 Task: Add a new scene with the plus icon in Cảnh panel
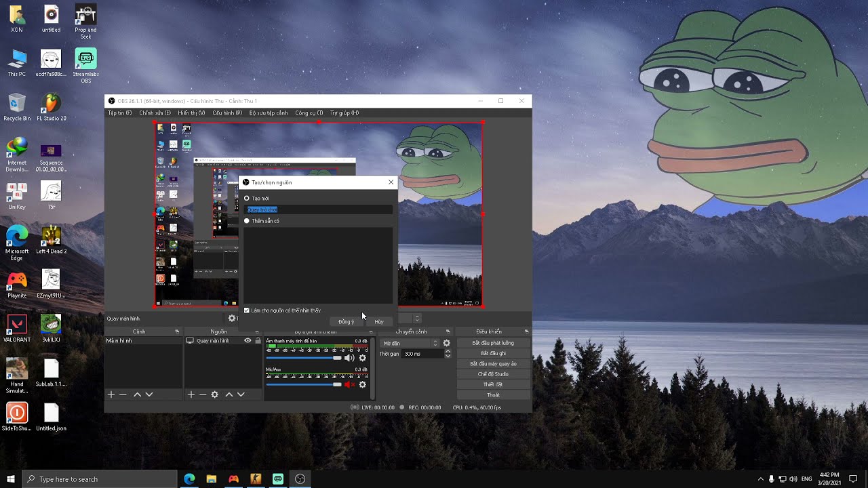click(x=111, y=394)
